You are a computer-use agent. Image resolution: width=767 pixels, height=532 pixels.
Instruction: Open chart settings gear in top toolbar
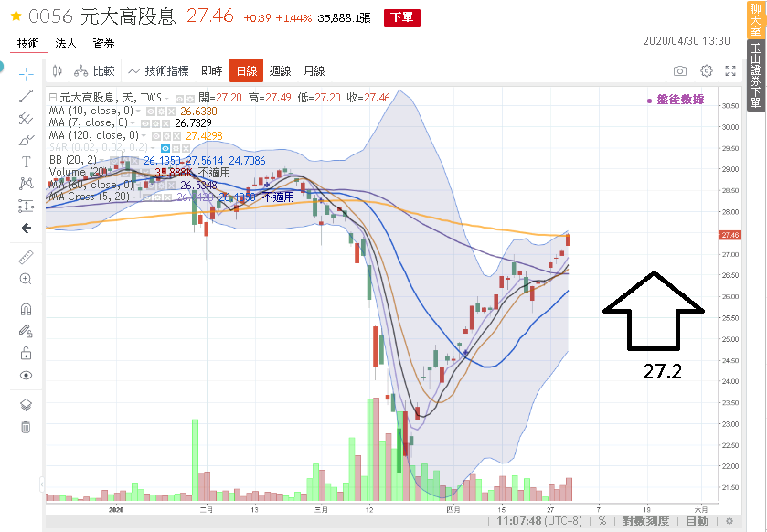pyautogui.click(x=707, y=71)
